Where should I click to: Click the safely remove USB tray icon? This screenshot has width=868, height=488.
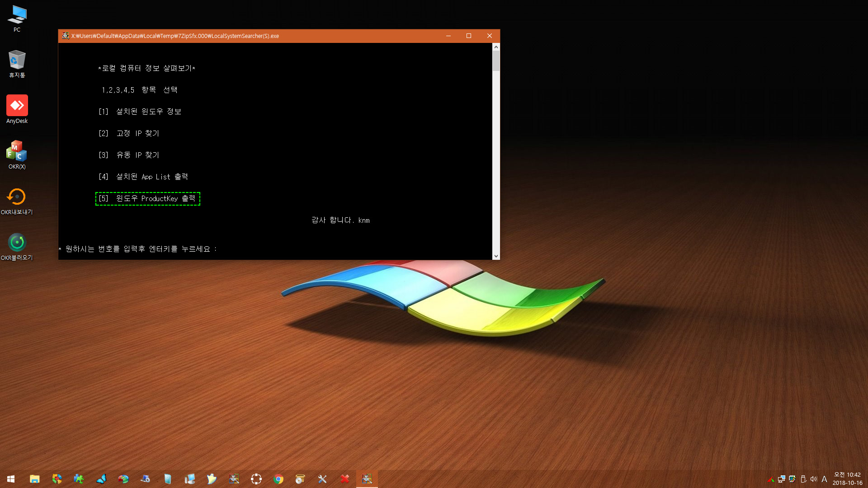(x=803, y=479)
